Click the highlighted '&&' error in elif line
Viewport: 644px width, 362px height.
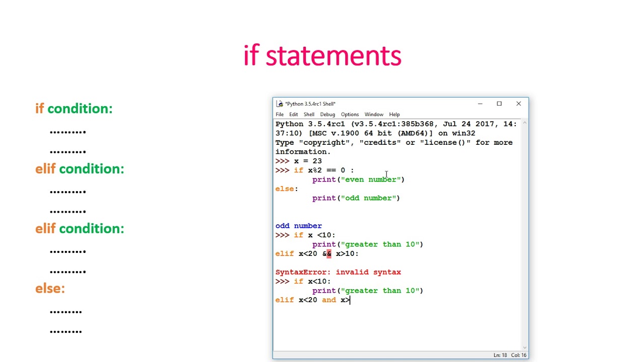(x=327, y=253)
